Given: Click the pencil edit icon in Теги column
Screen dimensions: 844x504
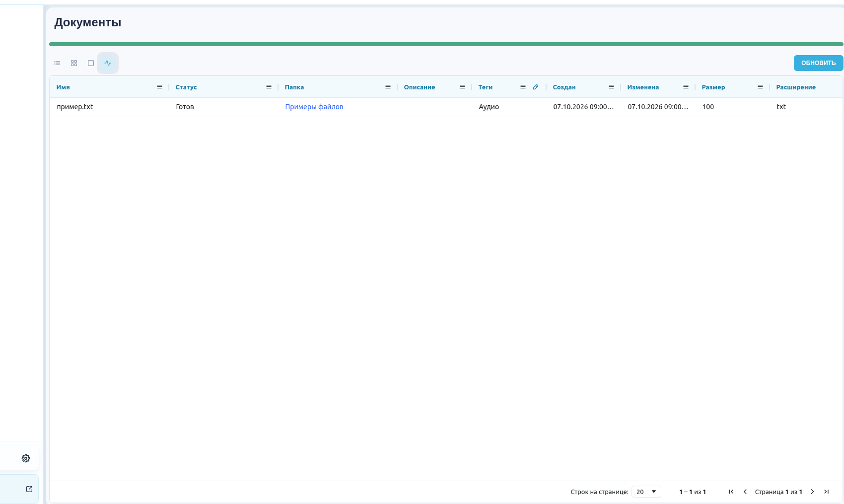Looking at the screenshot, I should tap(536, 87).
